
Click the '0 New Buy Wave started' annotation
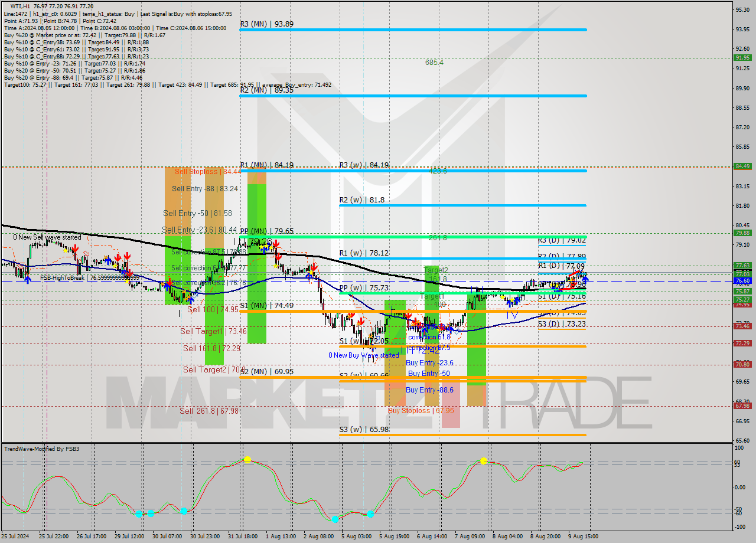364,355
